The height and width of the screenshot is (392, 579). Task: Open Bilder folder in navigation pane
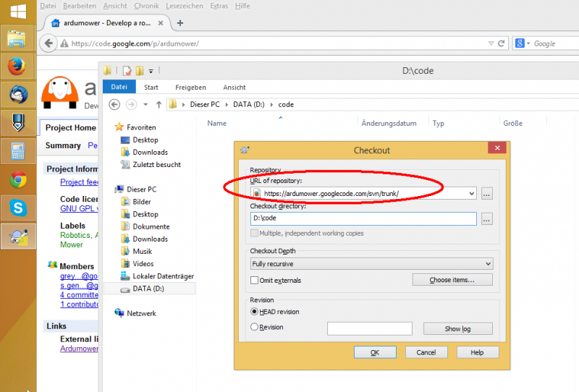click(x=141, y=202)
